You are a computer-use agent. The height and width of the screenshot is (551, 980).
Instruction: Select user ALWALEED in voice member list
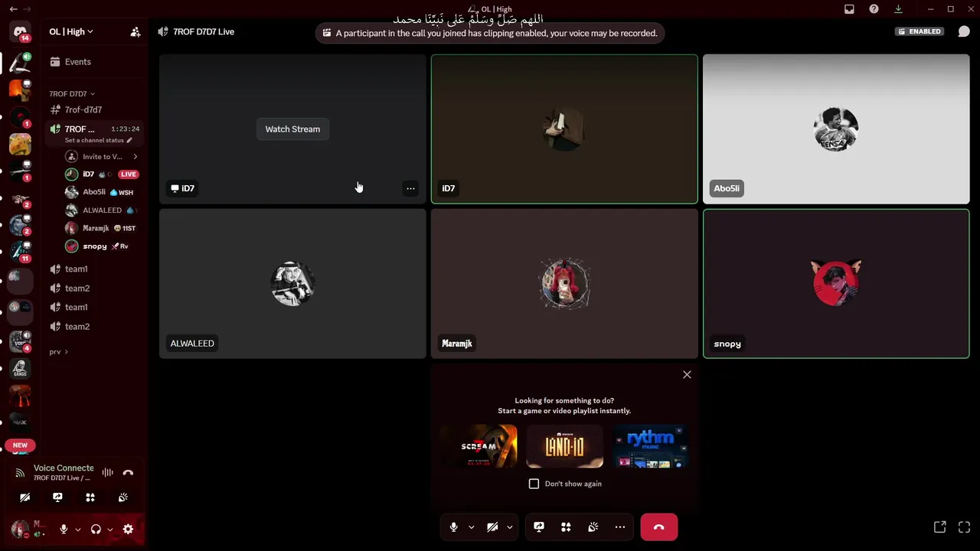pos(103,210)
